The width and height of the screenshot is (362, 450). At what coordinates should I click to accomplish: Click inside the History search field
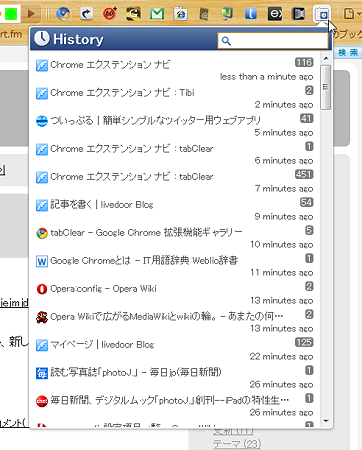(273, 41)
